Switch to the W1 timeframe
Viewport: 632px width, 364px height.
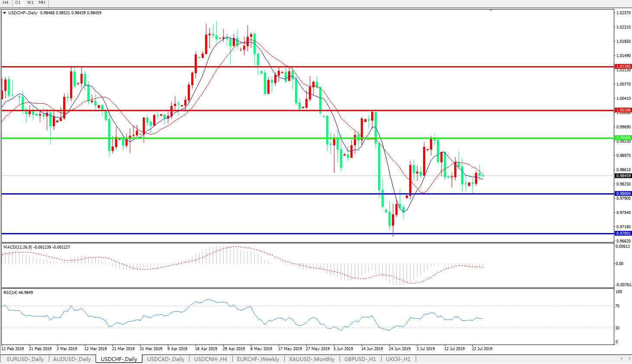tap(30, 3)
